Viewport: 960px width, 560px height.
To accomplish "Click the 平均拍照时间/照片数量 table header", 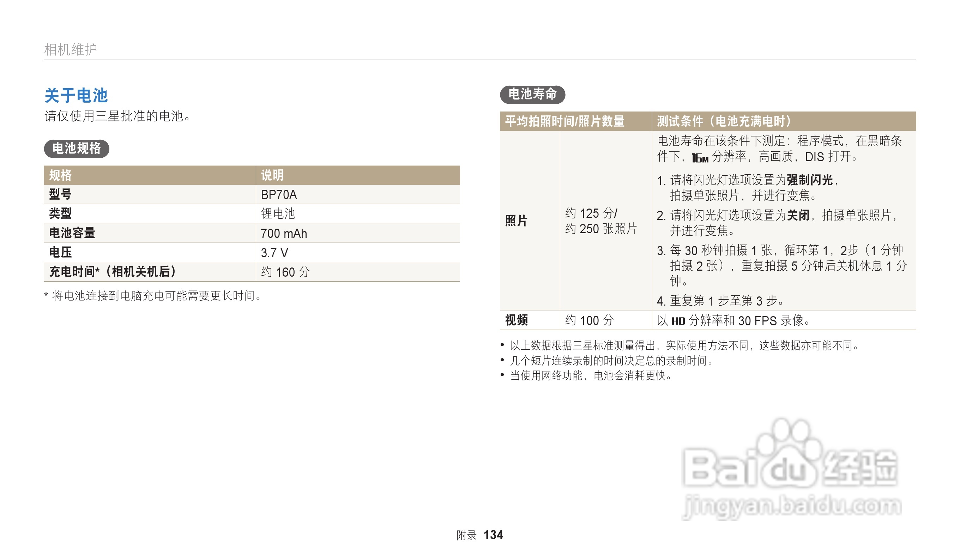I will 564,121.
